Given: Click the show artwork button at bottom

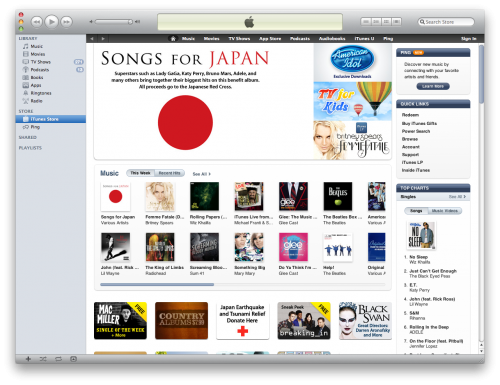Looking at the screenshot, I should pos(74,359).
